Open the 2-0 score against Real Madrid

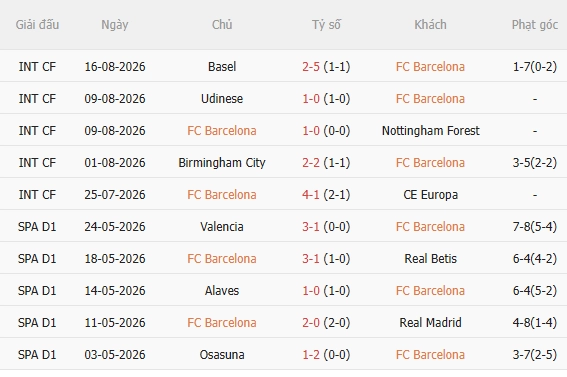pyautogui.click(x=311, y=322)
